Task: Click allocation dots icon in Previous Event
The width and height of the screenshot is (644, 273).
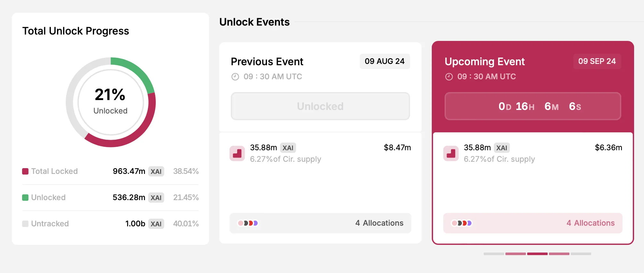Action: pyautogui.click(x=248, y=223)
